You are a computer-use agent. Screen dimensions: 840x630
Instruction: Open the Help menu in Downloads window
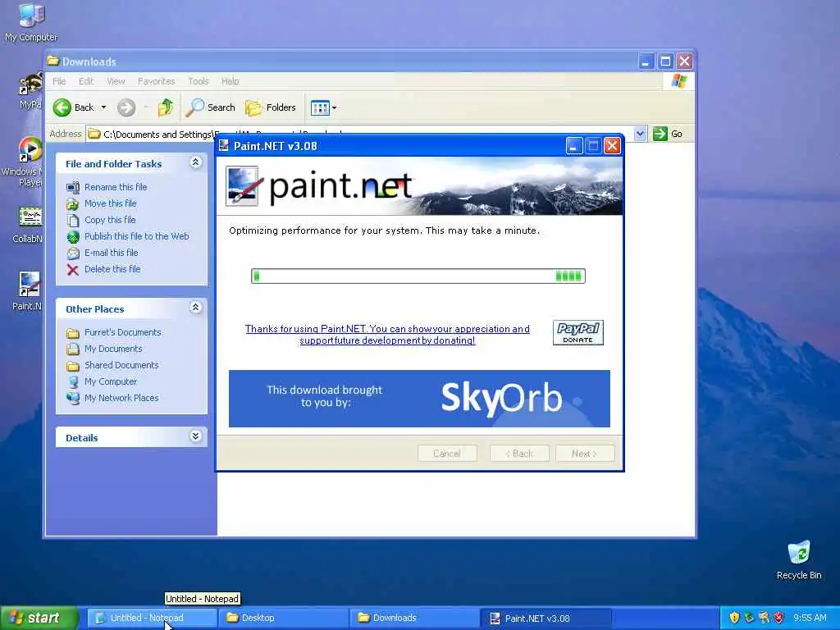point(230,81)
